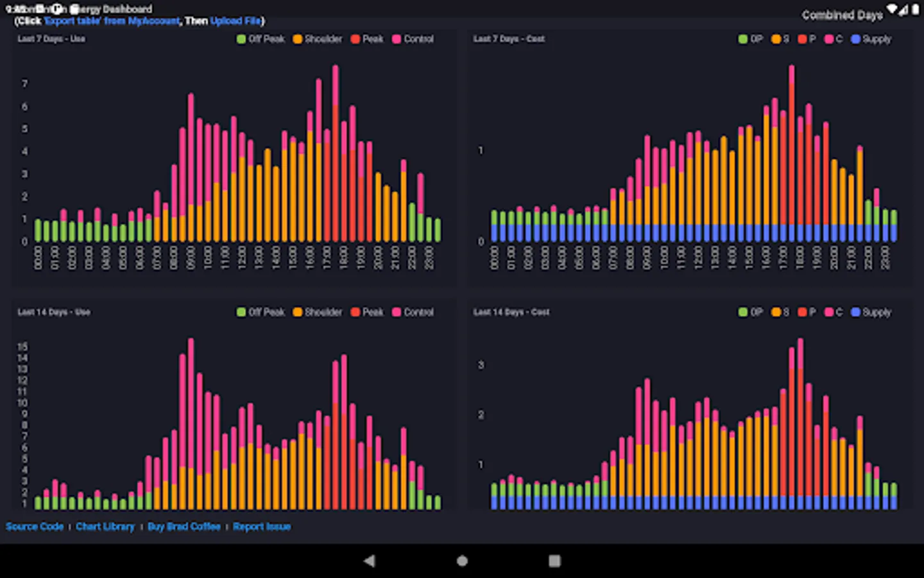Tap the Android home circle icon
The image size is (924, 578).
tap(462, 561)
